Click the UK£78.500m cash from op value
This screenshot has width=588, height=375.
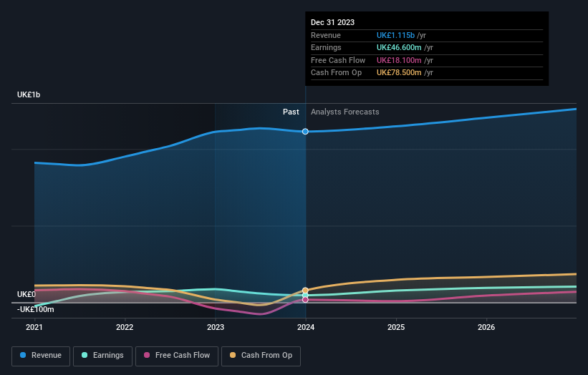point(399,73)
